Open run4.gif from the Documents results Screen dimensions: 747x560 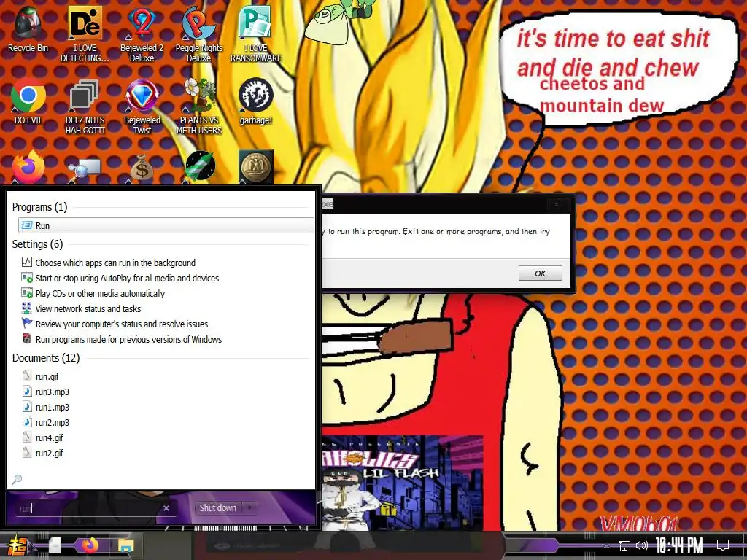(x=49, y=437)
